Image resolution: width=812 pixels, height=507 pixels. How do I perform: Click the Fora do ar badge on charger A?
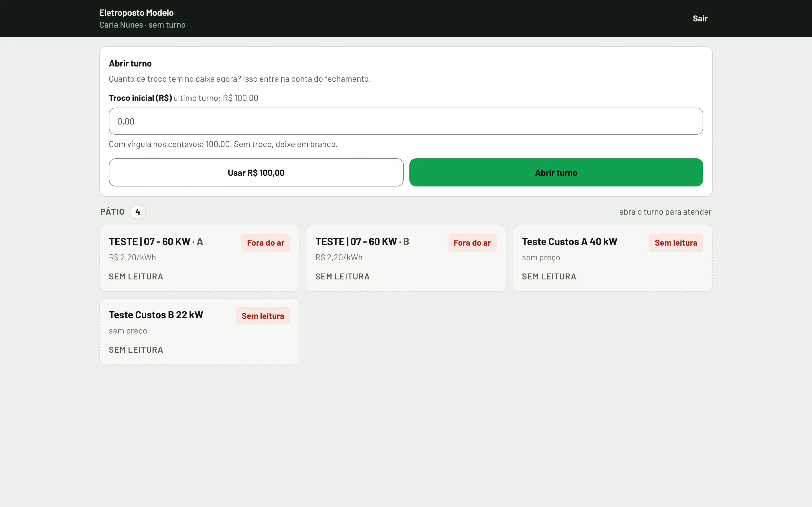click(x=265, y=243)
